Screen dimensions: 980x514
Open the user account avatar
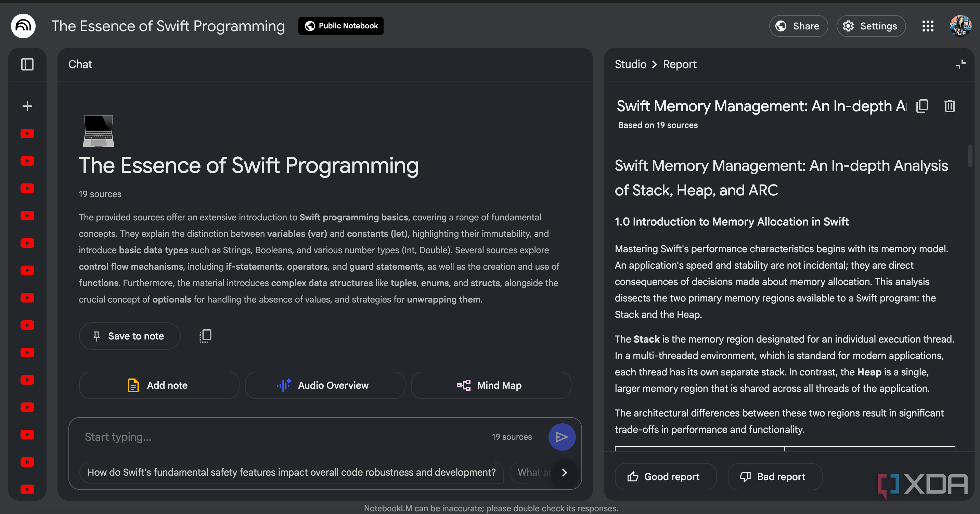click(960, 26)
